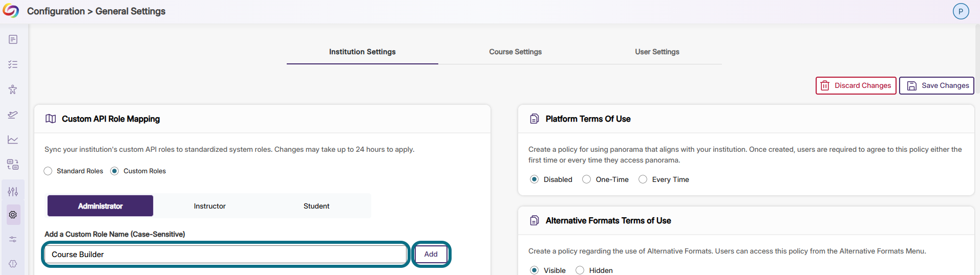This screenshot has height=275, width=980.
Task: Open the gear settings icon in sidebar
Action: click(x=13, y=215)
